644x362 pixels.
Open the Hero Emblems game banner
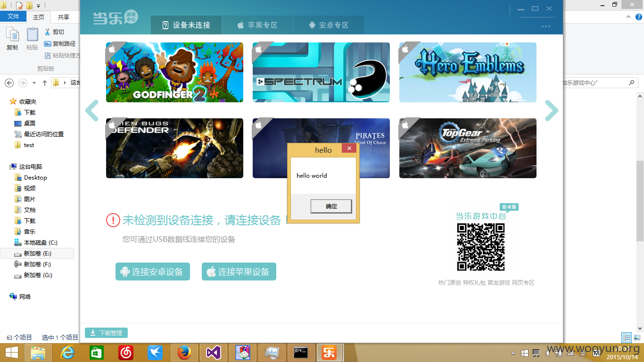468,72
